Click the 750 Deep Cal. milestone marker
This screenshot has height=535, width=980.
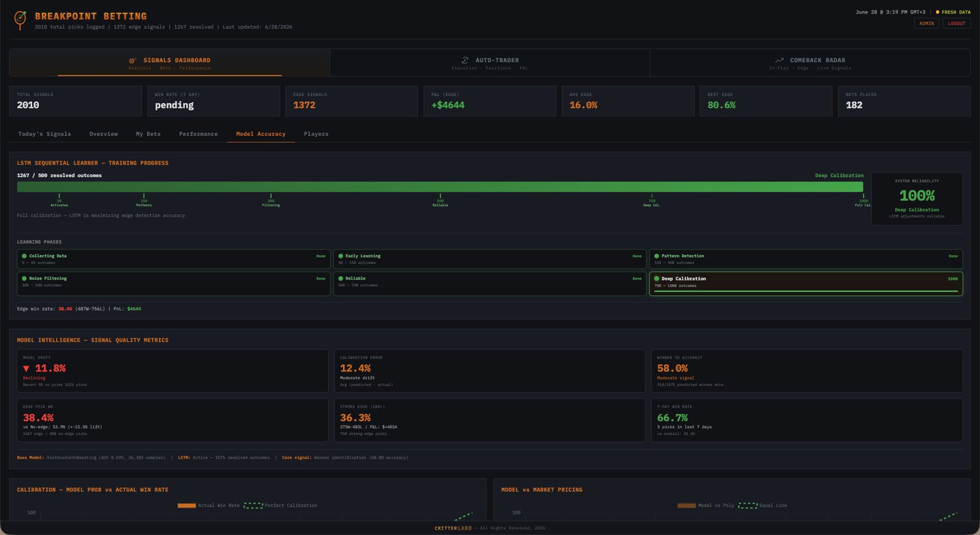651,200
